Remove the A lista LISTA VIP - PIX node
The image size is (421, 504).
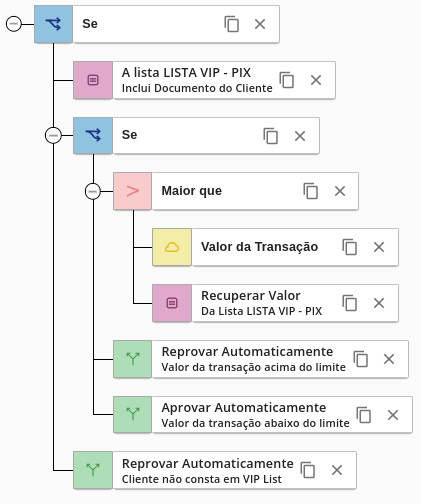(x=316, y=80)
